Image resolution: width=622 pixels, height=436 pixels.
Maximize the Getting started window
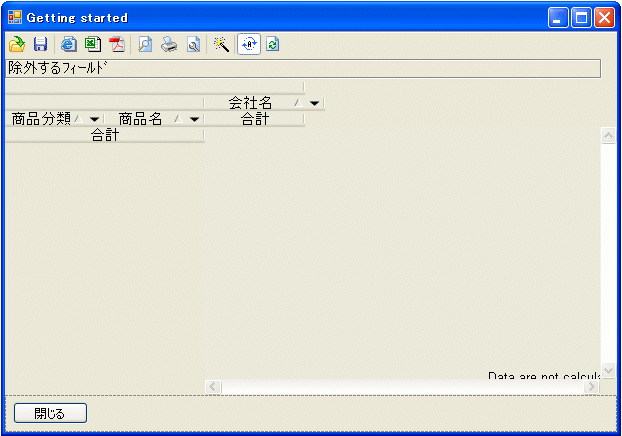(x=582, y=17)
